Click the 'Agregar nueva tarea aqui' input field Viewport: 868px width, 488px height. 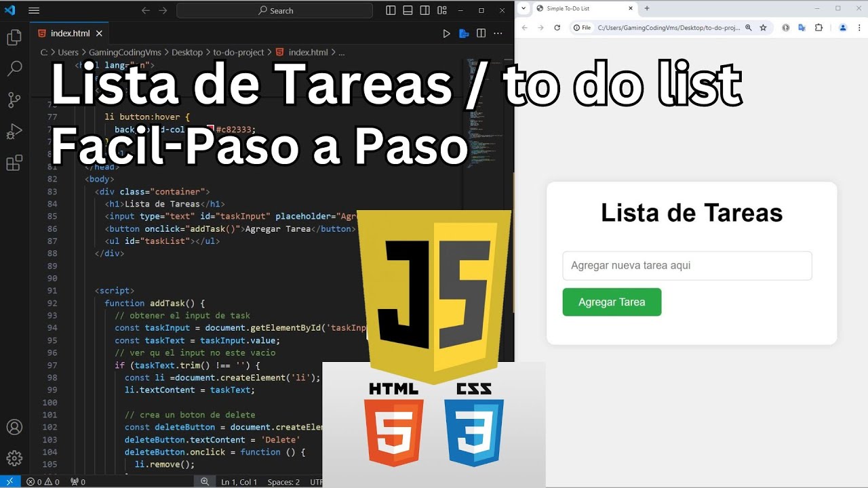point(687,266)
